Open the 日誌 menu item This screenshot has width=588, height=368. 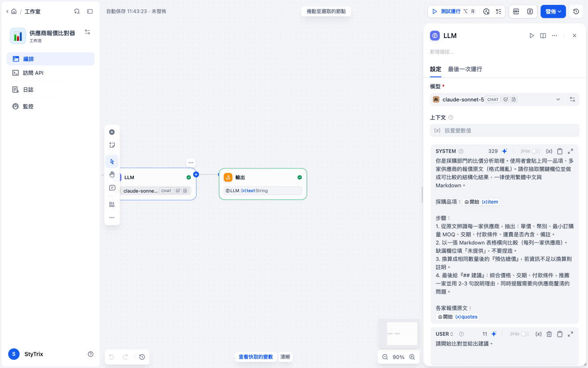pos(51,90)
